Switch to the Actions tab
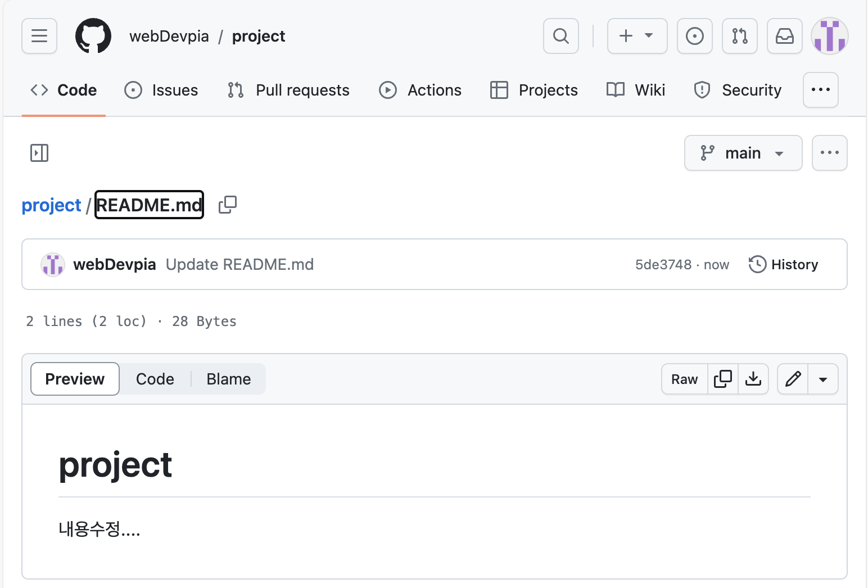The height and width of the screenshot is (588, 868). 419,90
